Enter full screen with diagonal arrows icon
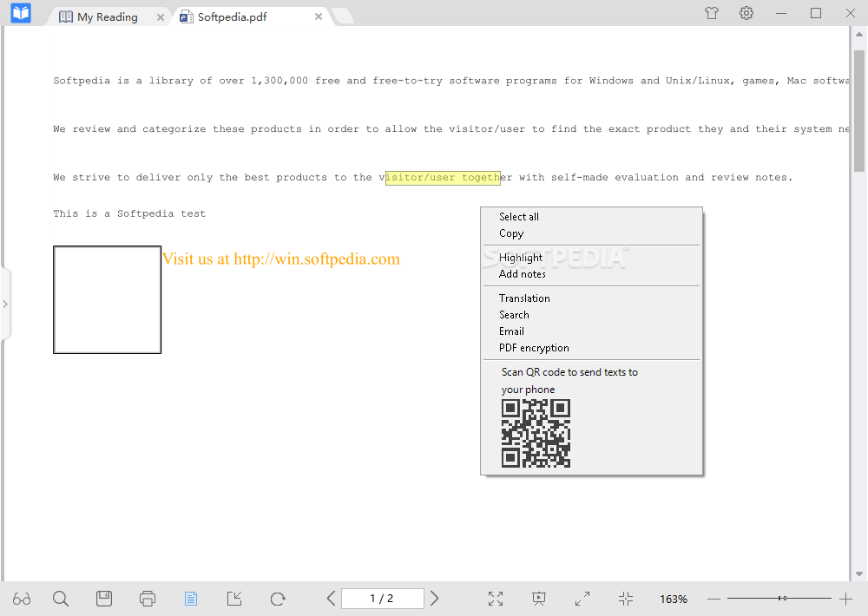868x616 pixels. click(x=582, y=599)
